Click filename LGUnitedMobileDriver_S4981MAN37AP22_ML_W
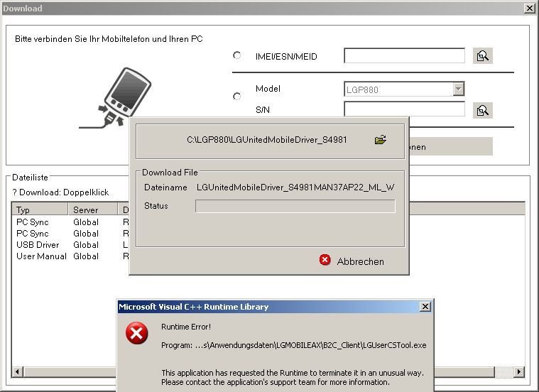539x392 pixels. click(295, 187)
